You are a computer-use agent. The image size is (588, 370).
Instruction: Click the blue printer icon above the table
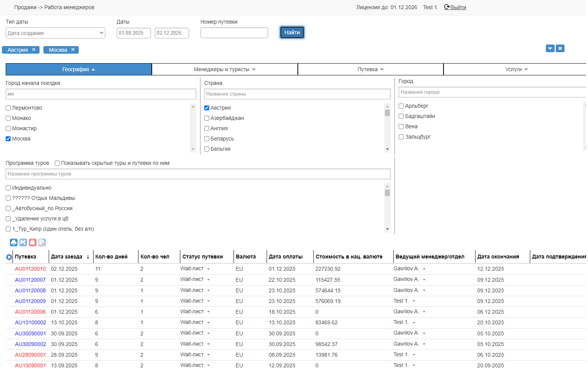[x=14, y=242]
